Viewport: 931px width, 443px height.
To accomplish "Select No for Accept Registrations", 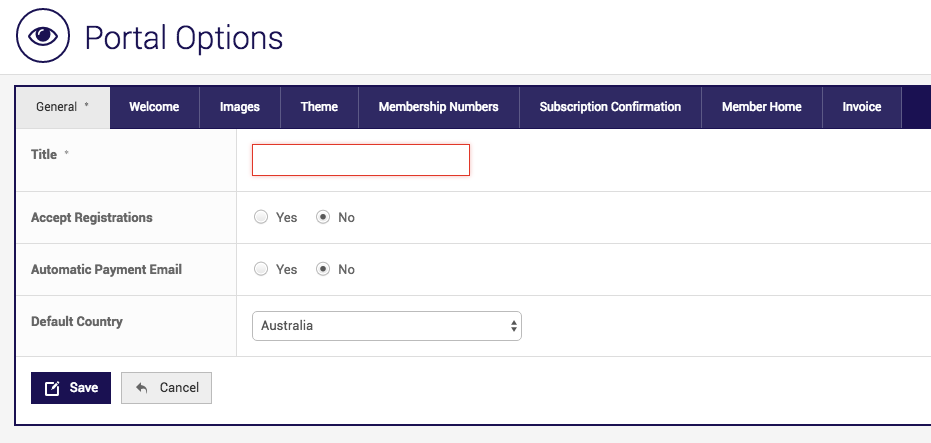I will [323, 217].
